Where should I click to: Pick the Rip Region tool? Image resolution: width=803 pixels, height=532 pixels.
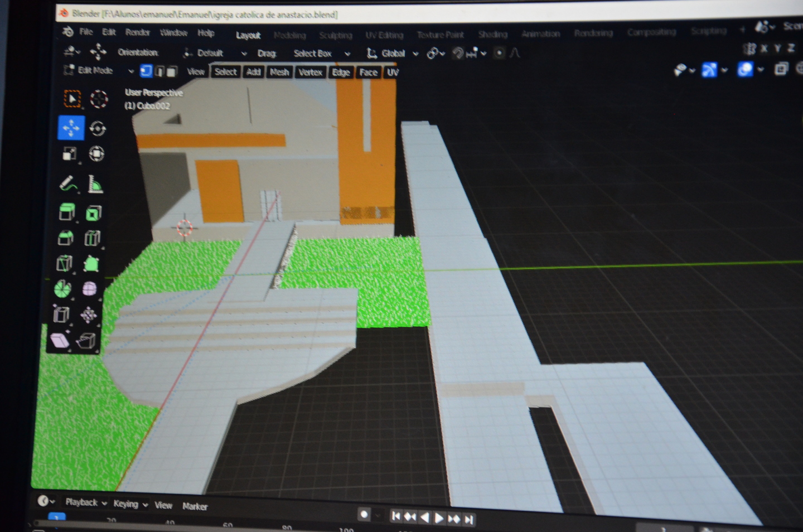click(86, 340)
